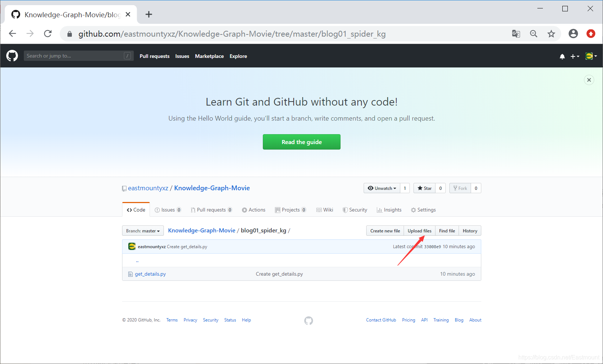603x364 pixels.
Task: Open the Help footer link
Action: [x=246, y=320]
